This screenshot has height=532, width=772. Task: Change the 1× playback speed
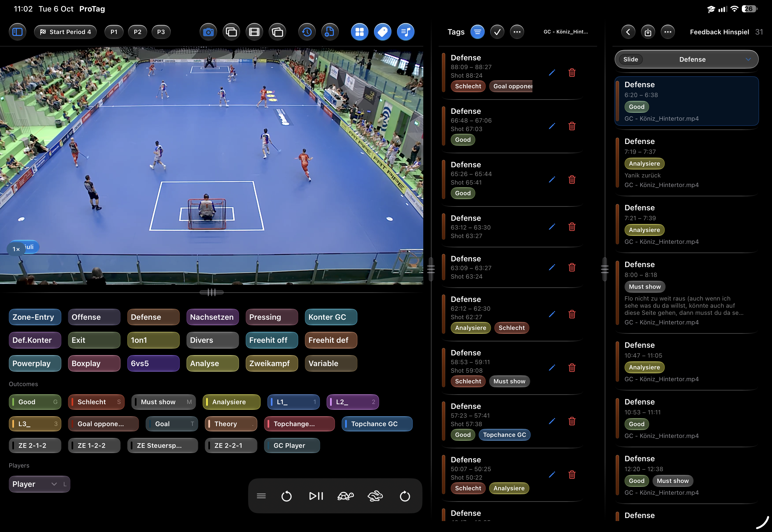coord(16,249)
